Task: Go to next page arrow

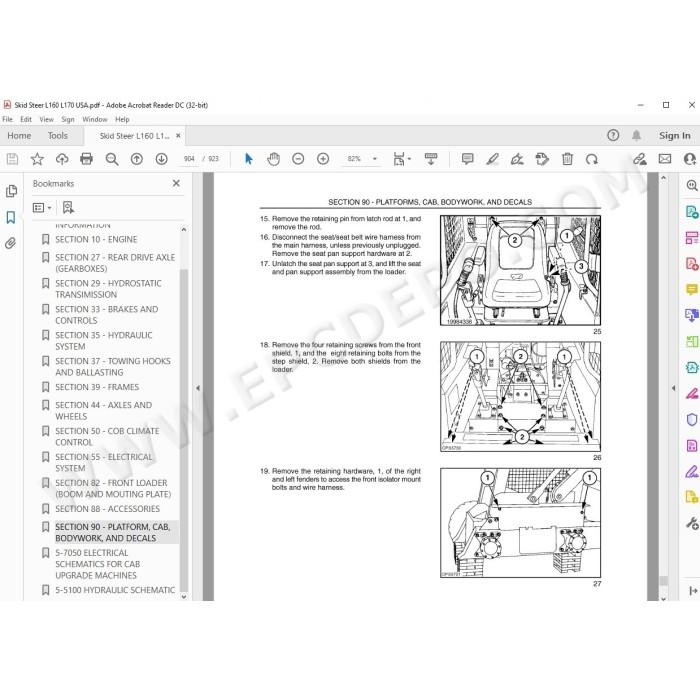Action: coord(162,159)
